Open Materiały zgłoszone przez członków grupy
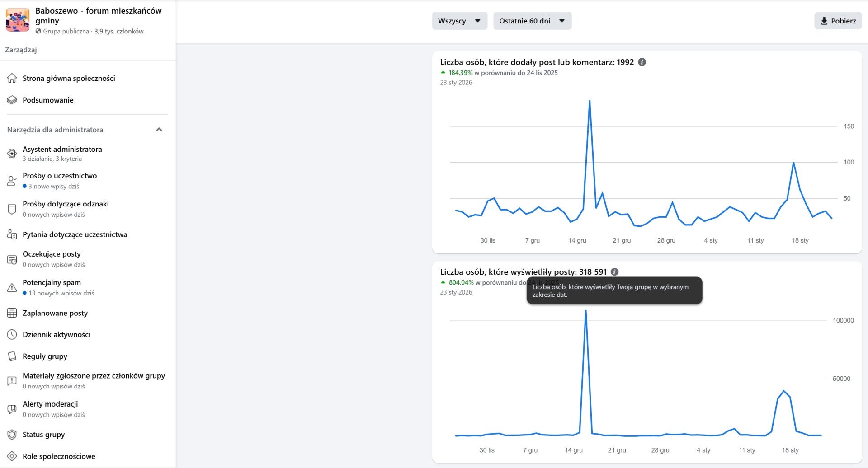868x468 pixels. click(x=94, y=376)
